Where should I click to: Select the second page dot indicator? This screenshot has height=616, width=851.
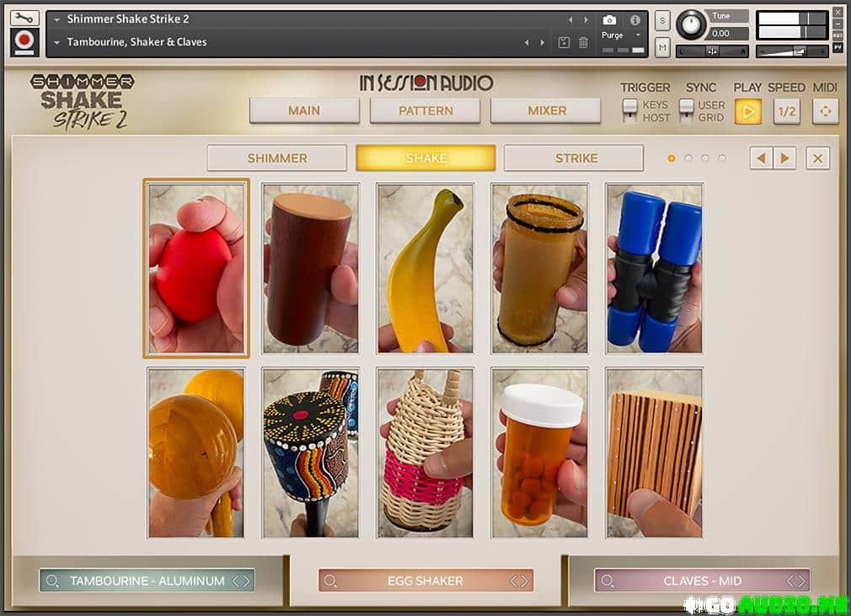pyautogui.click(x=688, y=158)
